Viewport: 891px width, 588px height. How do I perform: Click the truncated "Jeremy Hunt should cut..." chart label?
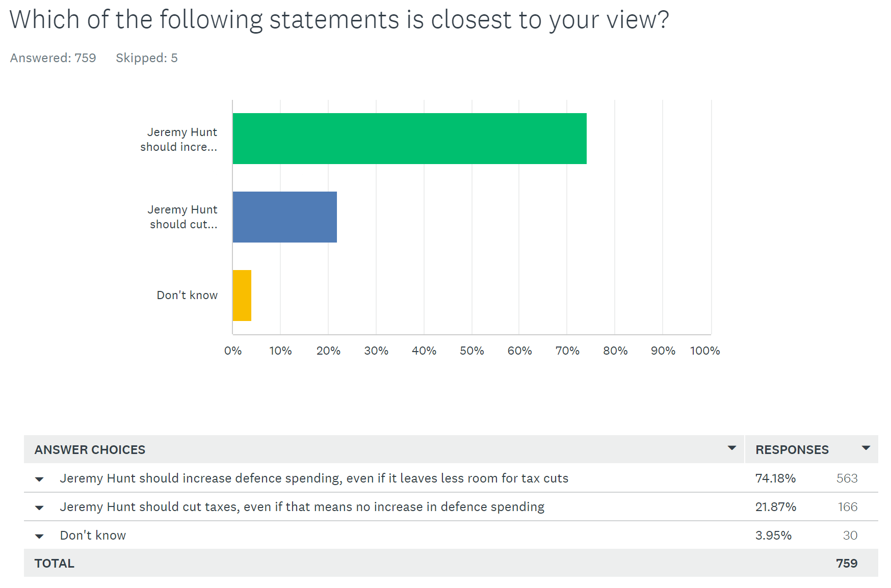pos(183,217)
